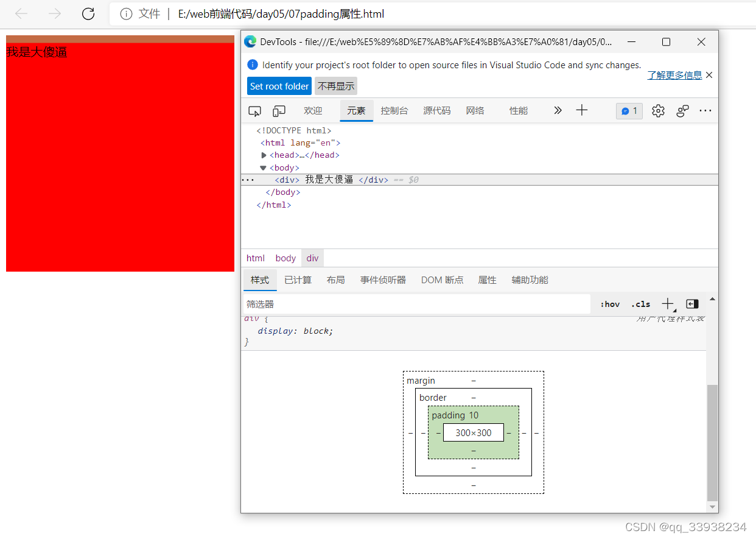Dismiss the root folder info banner

[709, 75]
